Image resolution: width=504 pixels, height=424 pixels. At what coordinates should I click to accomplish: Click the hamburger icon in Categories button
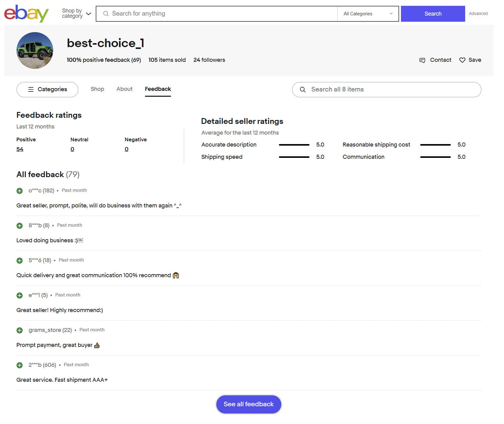click(31, 89)
